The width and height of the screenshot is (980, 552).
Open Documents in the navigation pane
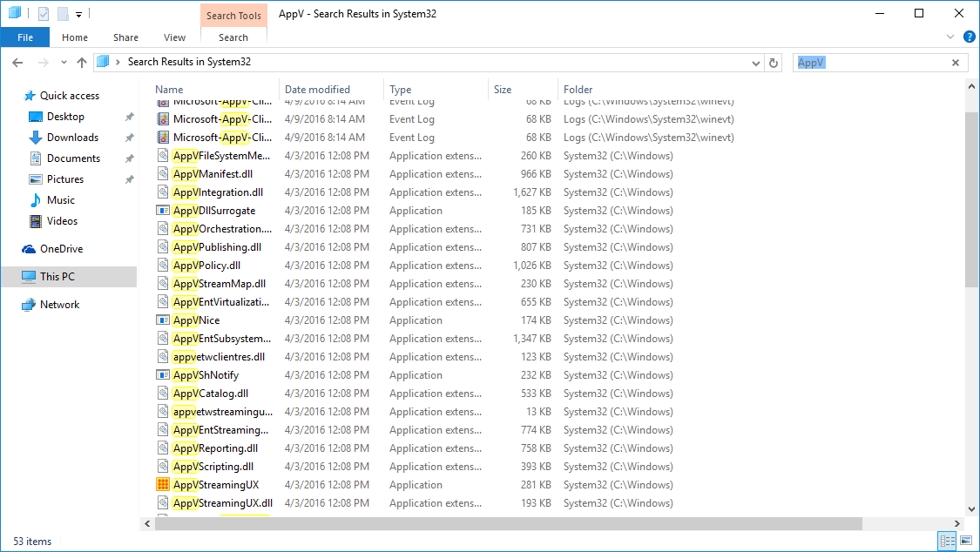tap(73, 158)
